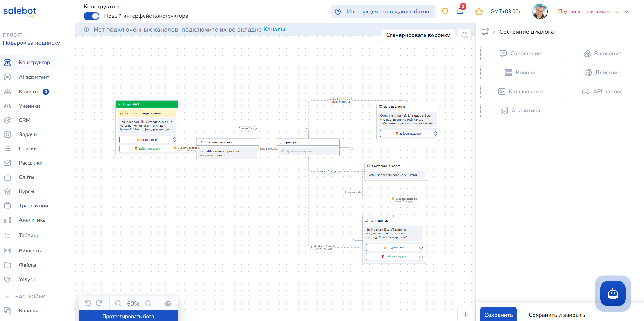Viewport: 644px width, 321px height.
Task: Undo the last action
Action: (x=88, y=303)
